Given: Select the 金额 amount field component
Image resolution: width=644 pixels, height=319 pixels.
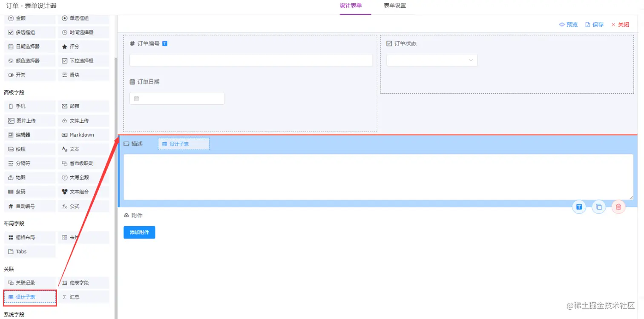Looking at the screenshot, I should 30,18.
